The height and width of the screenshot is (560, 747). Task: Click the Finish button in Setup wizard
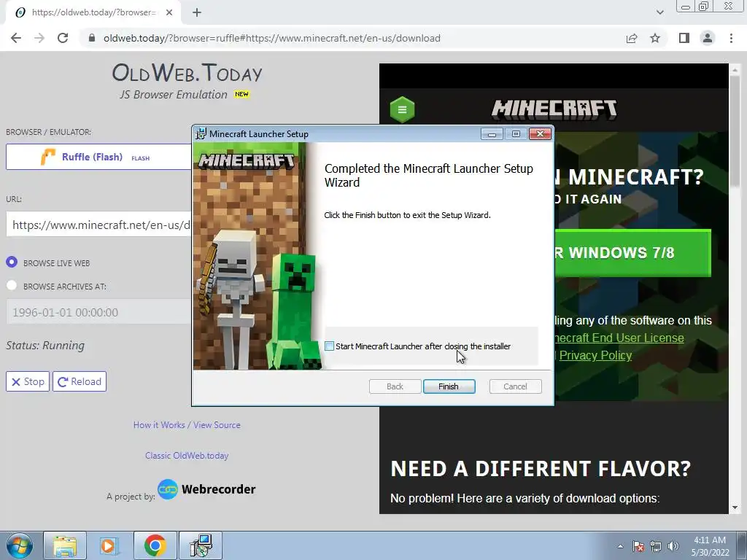449,386
